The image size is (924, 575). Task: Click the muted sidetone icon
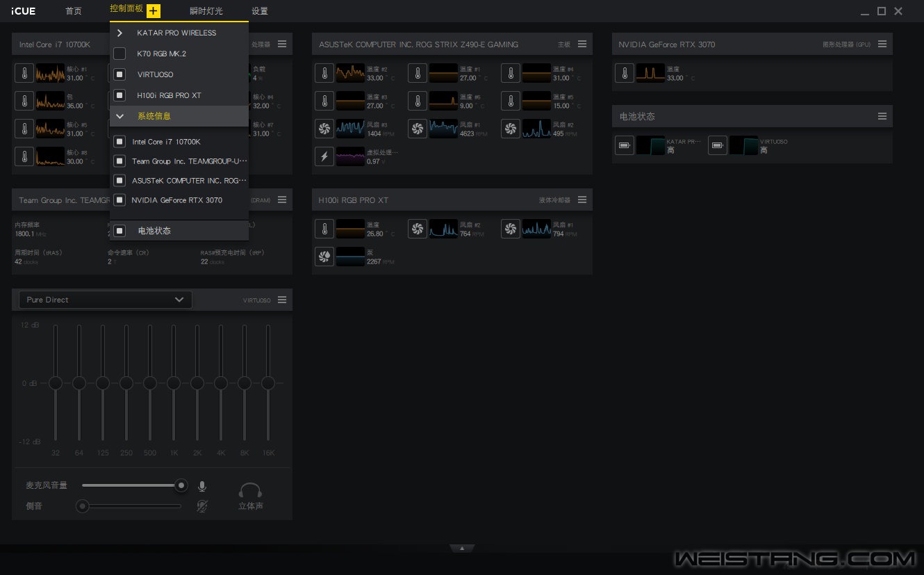(202, 506)
